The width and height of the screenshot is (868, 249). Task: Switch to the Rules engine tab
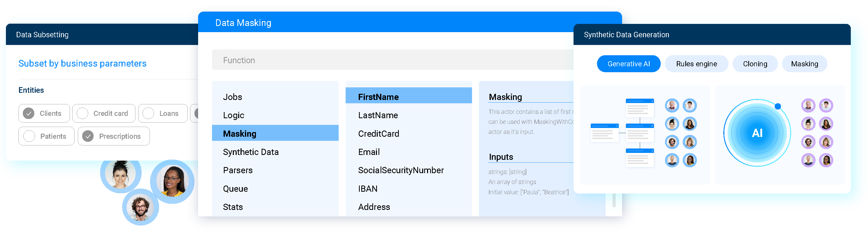(x=696, y=64)
